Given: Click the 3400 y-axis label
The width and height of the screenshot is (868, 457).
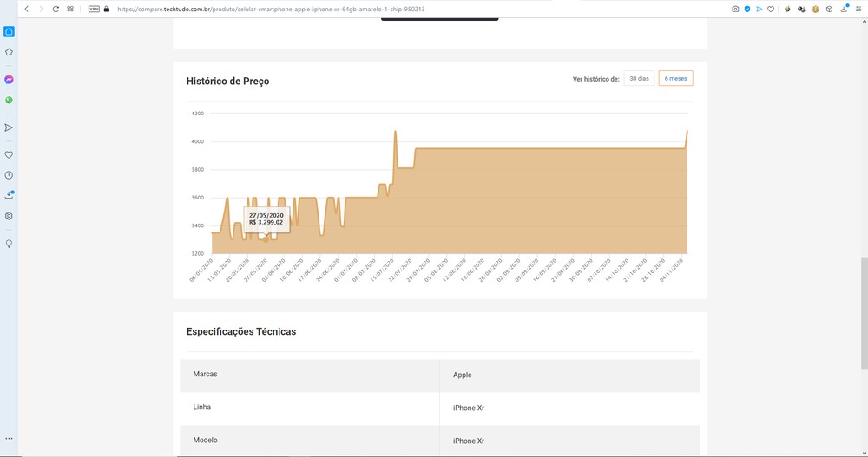Looking at the screenshot, I should pos(198,225).
